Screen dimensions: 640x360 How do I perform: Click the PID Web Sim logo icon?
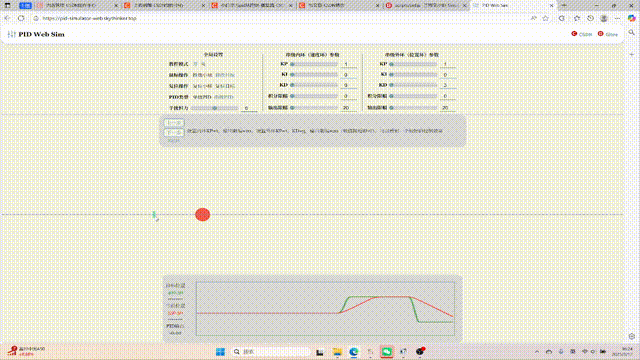[x=11, y=34]
